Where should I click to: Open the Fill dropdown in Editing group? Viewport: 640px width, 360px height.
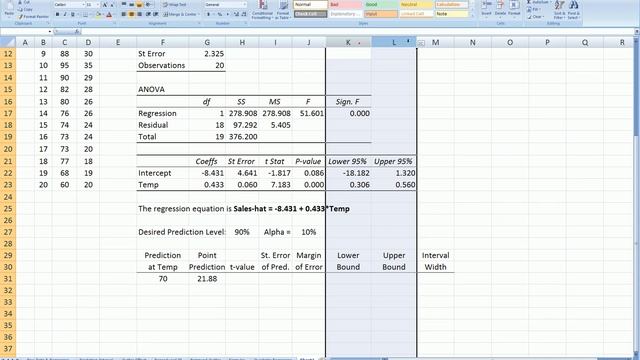534,9
